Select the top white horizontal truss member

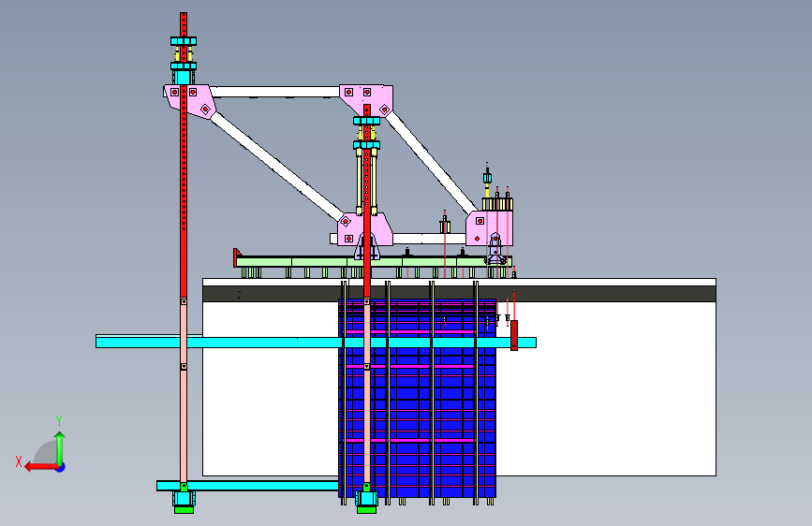[x=274, y=92]
